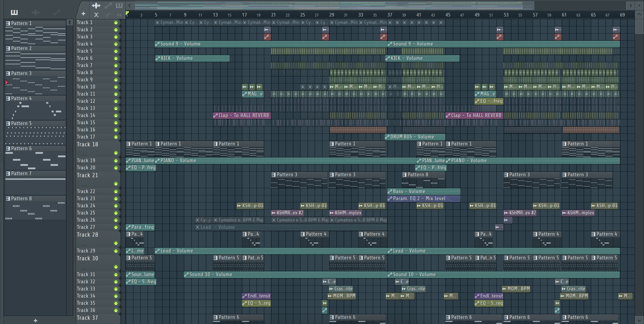Click the horizontal stretch arrows icon
Screen dimensions: 644x324
pyautogui.click(x=119, y=15)
